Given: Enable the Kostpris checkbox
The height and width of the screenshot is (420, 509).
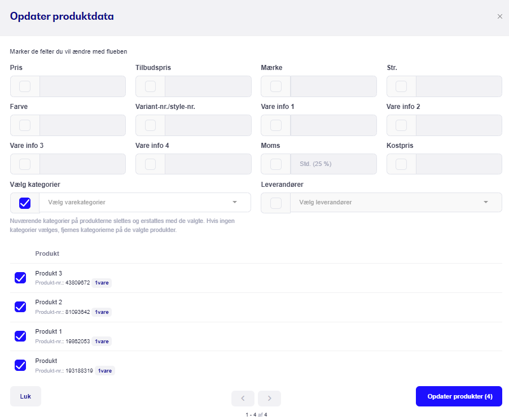Looking at the screenshot, I should click(401, 164).
